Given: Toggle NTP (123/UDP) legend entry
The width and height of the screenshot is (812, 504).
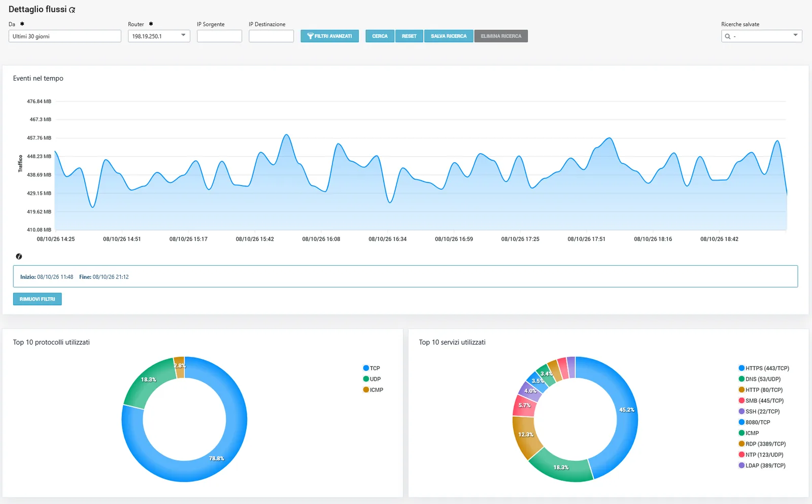Looking at the screenshot, I should (x=761, y=455).
